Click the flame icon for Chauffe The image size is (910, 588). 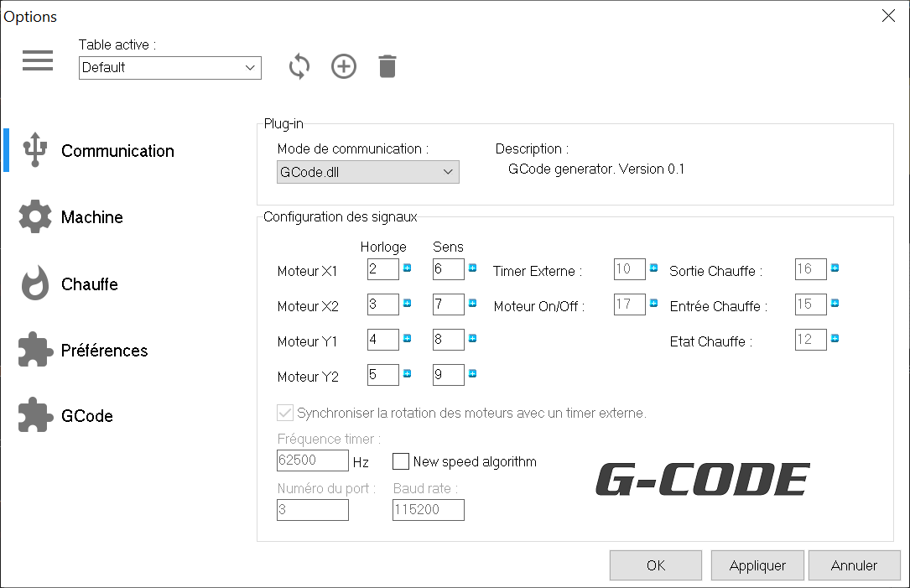35,284
